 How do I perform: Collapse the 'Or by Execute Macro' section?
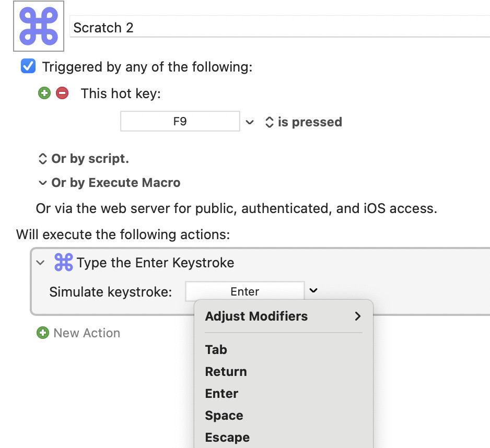(42, 183)
